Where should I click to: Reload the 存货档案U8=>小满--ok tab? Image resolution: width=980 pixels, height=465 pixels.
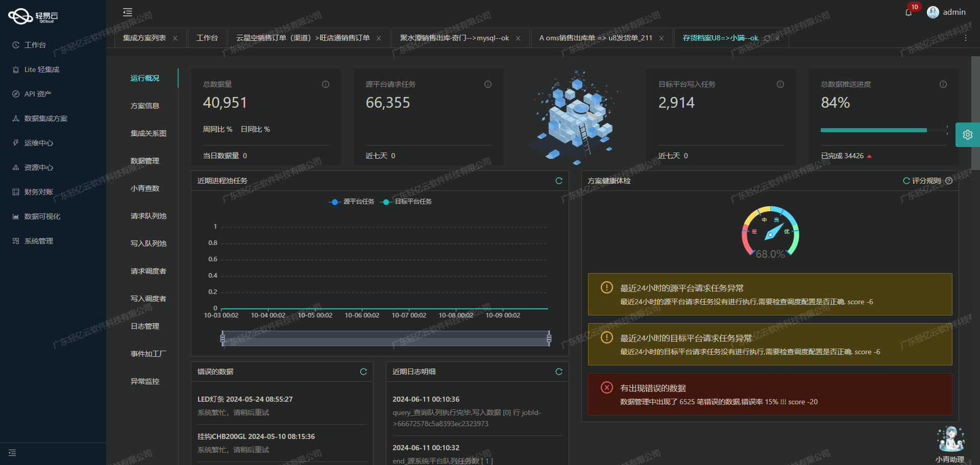tap(767, 38)
